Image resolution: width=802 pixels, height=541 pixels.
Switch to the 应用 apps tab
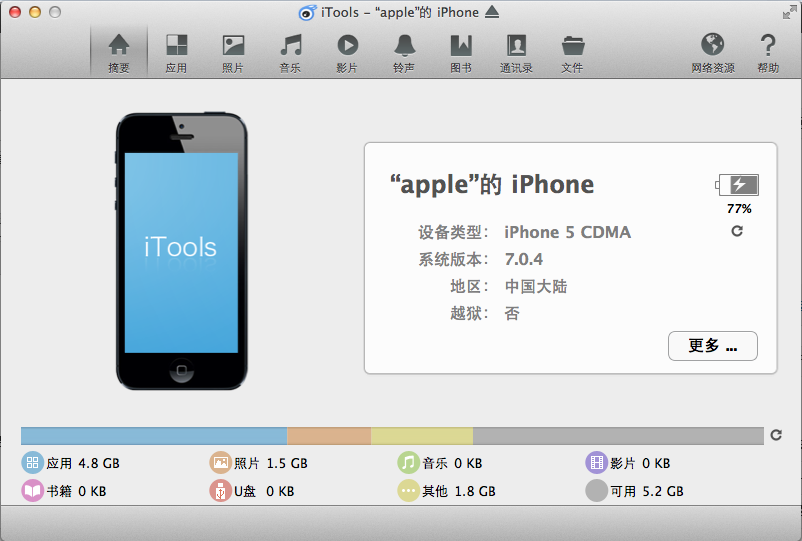176,53
